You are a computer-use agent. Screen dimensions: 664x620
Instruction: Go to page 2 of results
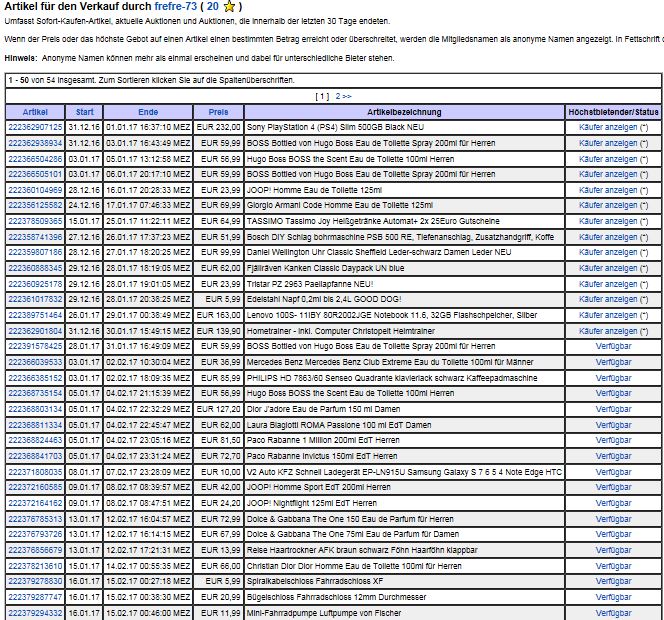click(343, 96)
